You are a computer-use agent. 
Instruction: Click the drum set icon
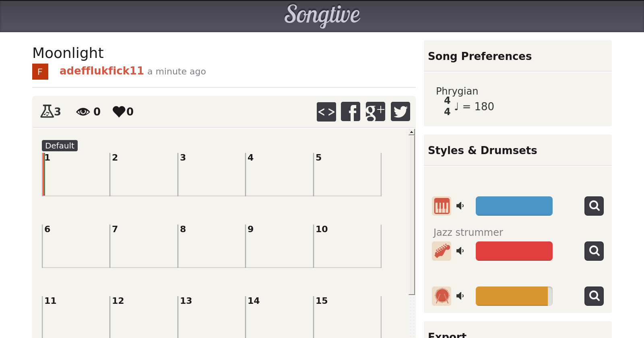point(442,296)
